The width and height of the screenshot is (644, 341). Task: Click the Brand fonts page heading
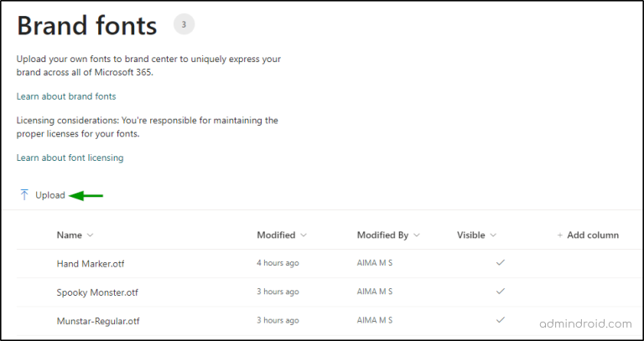point(86,25)
